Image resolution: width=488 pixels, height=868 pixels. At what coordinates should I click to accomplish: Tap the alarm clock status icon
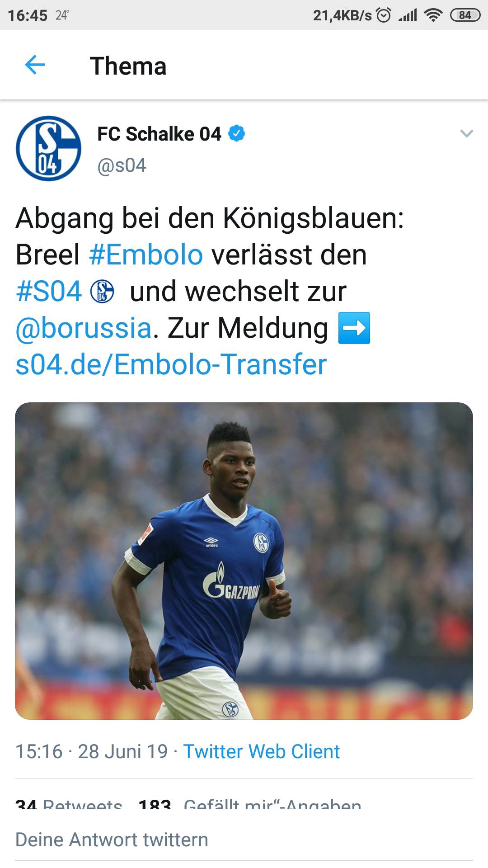tap(384, 15)
